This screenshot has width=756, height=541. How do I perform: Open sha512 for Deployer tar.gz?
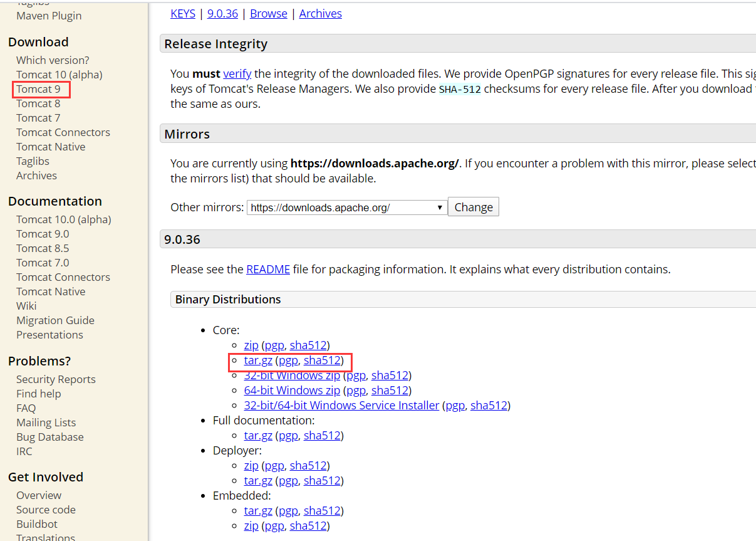[322, 480]
